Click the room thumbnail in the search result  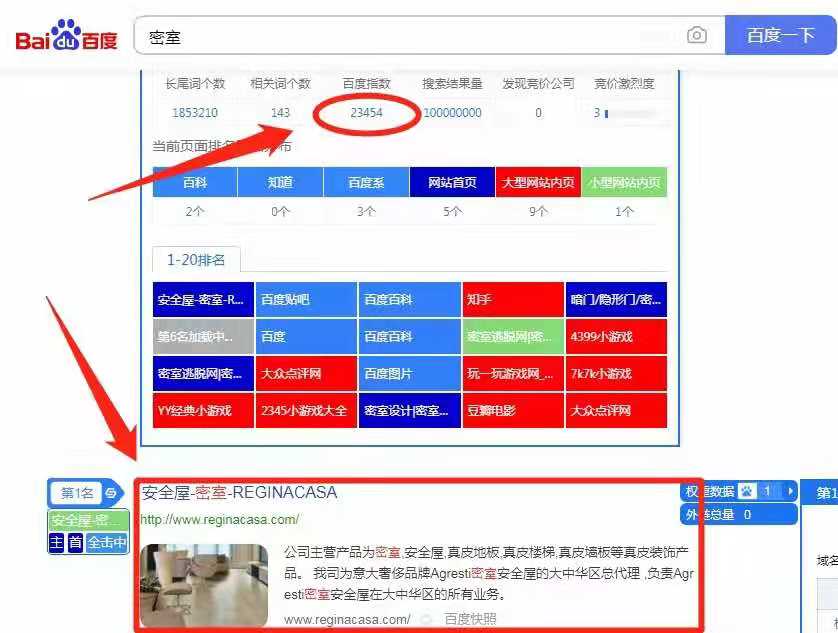(x=204, y=584)
